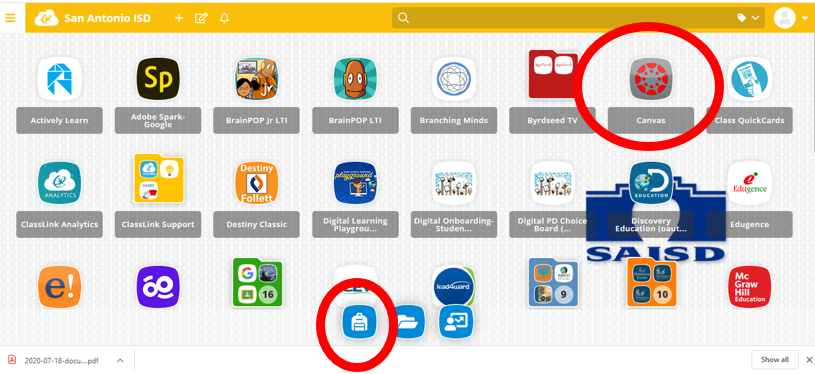The width and height of the screenshot is (815, 374).
Task: Launch the Canvas app icon
Action: (x=651, y=79)
